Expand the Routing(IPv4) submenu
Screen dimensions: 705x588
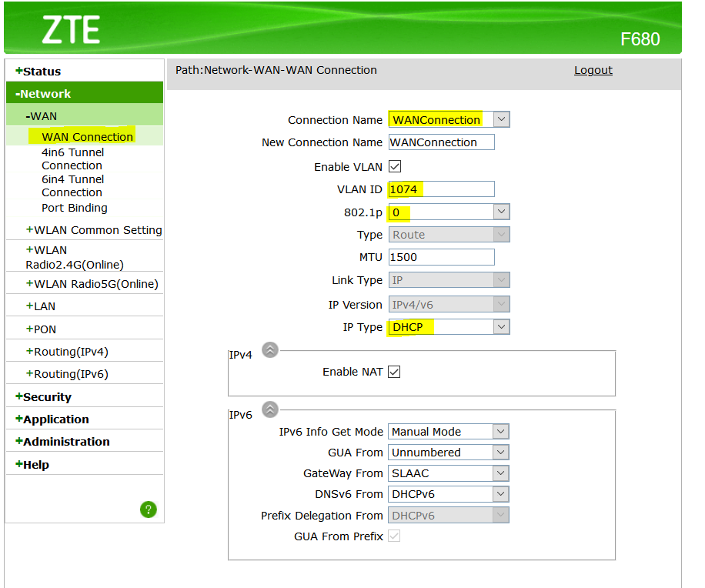[67, 352]
